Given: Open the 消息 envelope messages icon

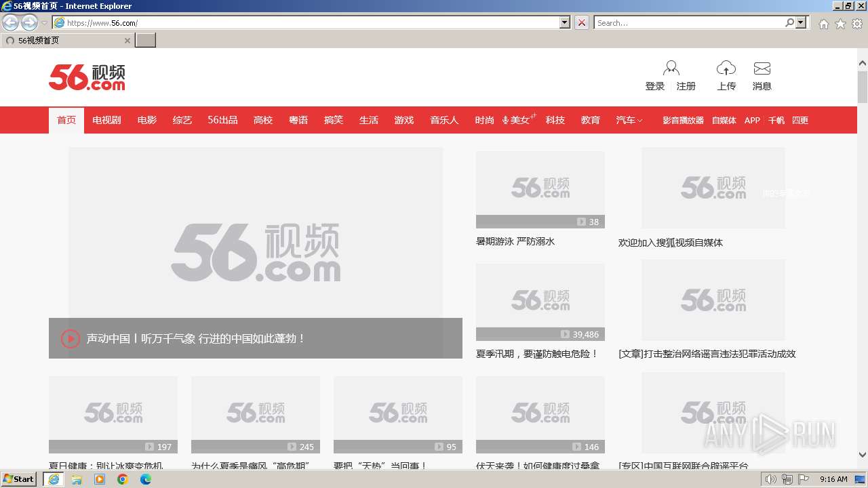Looking at the screenshot, I should tap(762, 68).
